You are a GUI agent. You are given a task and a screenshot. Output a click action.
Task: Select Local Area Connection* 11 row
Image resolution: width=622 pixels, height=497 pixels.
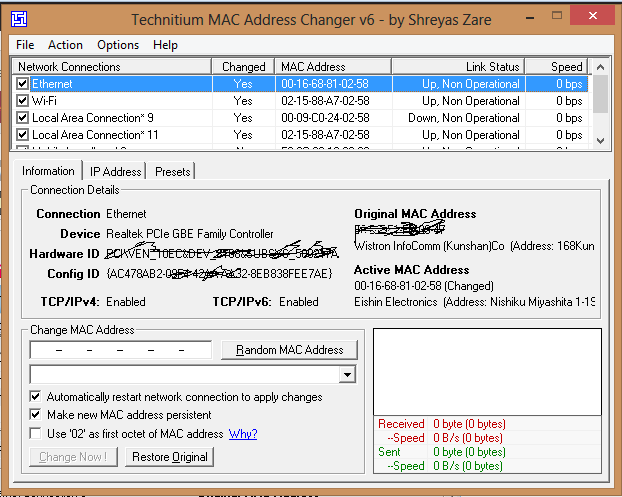[300, 135]
